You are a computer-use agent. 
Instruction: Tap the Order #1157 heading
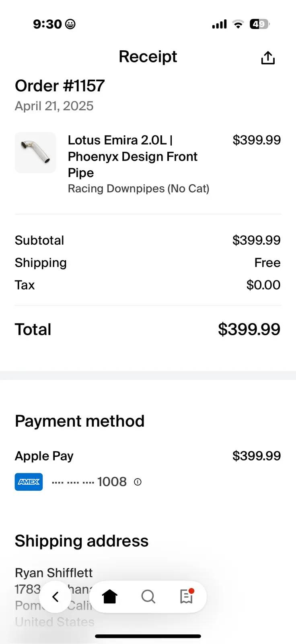point(60,86)
